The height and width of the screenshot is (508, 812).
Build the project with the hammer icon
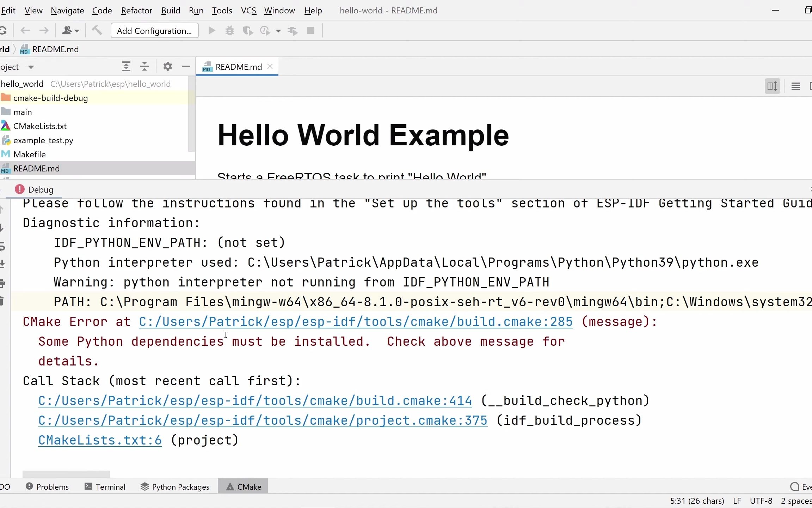(97, 30)
